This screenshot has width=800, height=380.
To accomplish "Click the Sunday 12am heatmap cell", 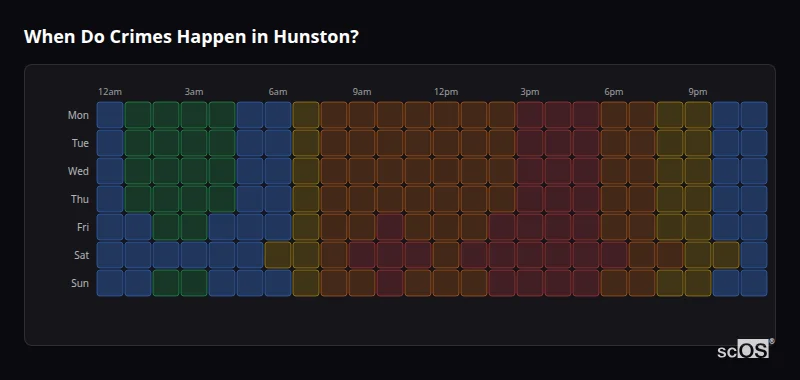I will pos(110,283).
